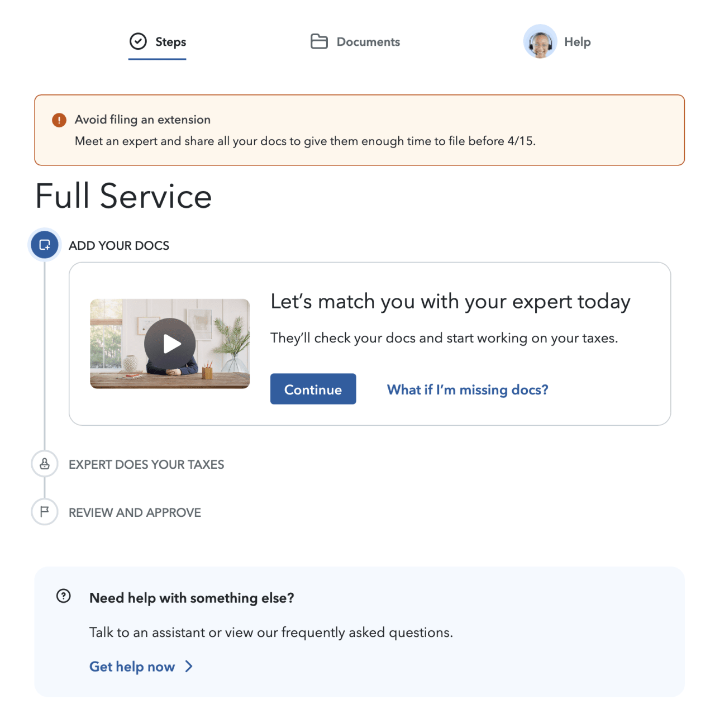Open the Documents folder icon
The image size is (715, 728).
click(318, 41)
